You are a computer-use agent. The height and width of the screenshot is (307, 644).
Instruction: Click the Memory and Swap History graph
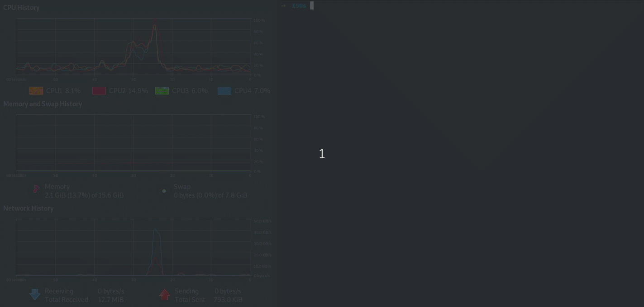[133, 142]
